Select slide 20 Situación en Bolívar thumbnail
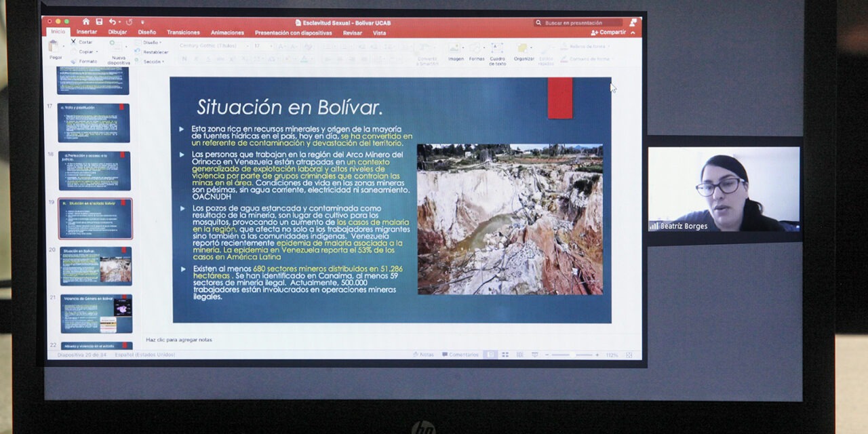Screen dimensions: 868x434 coord(96,266)
